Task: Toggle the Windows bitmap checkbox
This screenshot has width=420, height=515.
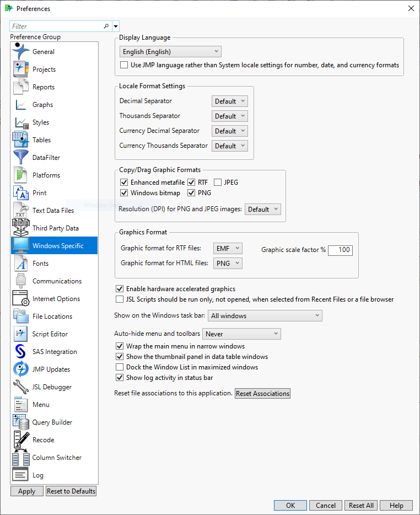Action: [124, 193]
